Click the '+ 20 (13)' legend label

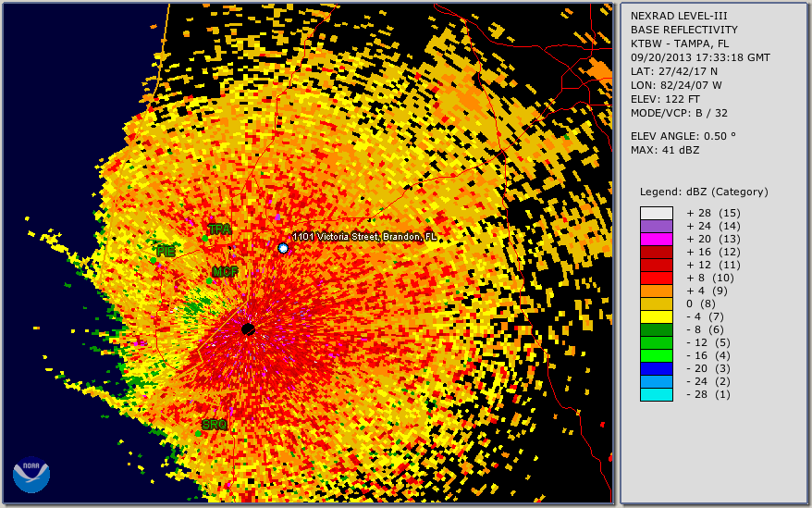pyautogui.click(x=714, y=239)
